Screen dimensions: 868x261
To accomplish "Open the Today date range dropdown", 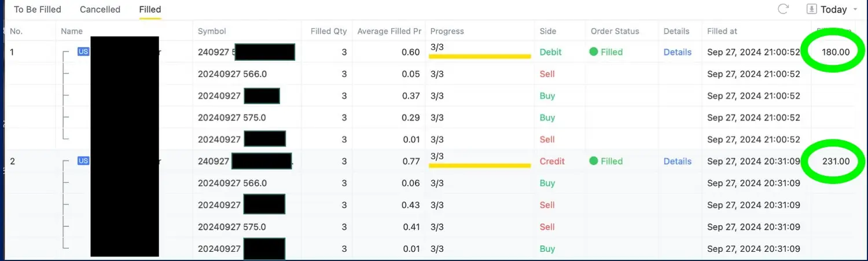I will point(833,10).
